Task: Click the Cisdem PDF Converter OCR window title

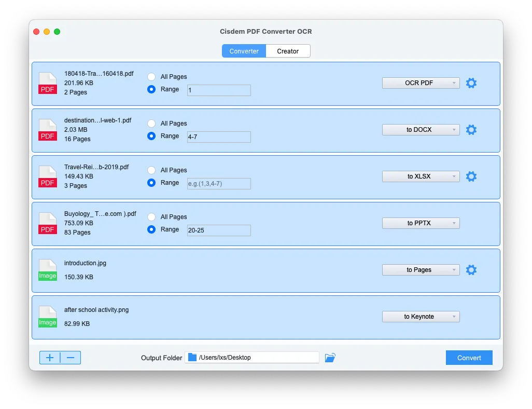Action: coord(265,31)
